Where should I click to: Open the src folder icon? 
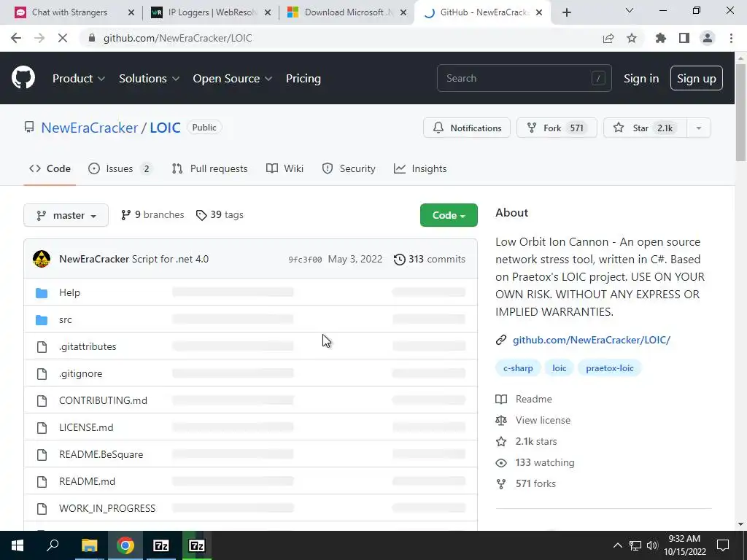[42, 320]
